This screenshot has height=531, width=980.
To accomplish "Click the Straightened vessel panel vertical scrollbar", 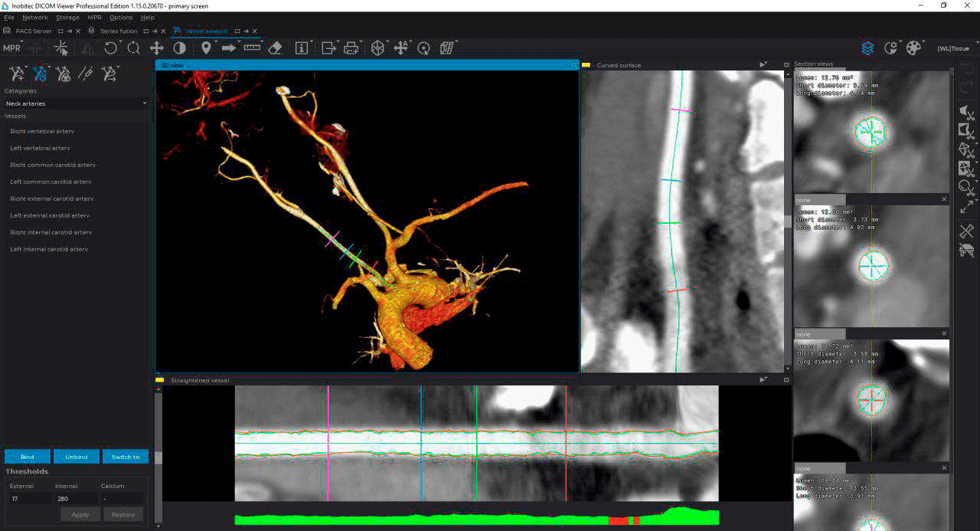I will click(x=158, y=457).
